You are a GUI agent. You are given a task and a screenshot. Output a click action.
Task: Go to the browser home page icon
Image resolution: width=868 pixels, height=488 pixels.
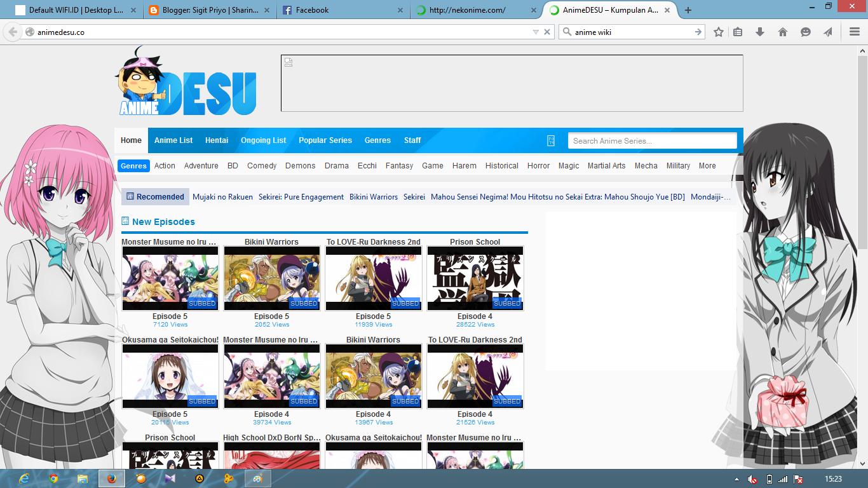pyautogui.click(x=783, y=32)
